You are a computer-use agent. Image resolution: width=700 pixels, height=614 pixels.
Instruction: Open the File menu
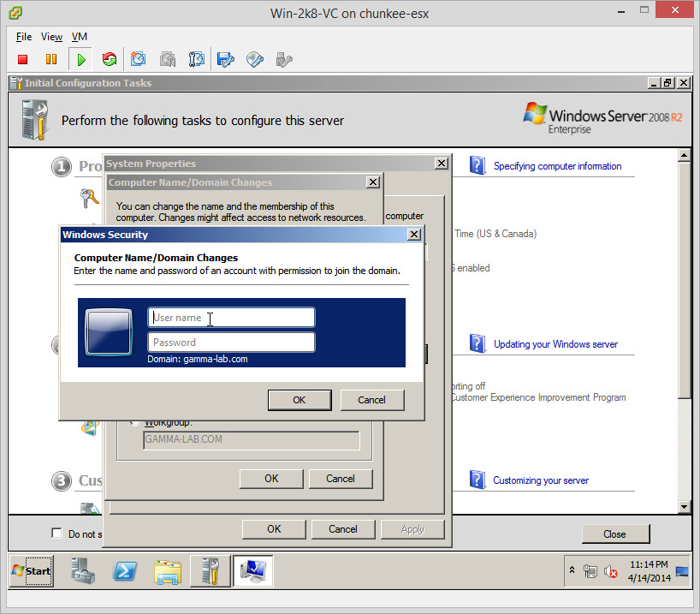[24, 37]
